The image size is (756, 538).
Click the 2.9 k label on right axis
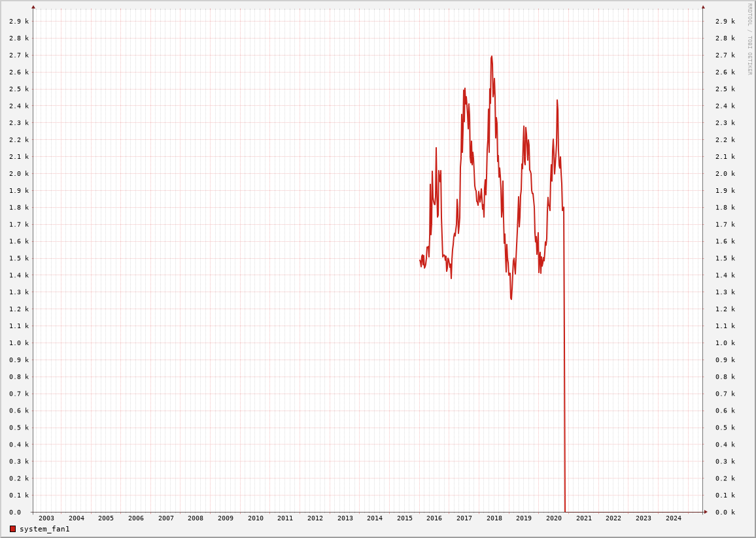pyautogui.click(x=725, y=22)
